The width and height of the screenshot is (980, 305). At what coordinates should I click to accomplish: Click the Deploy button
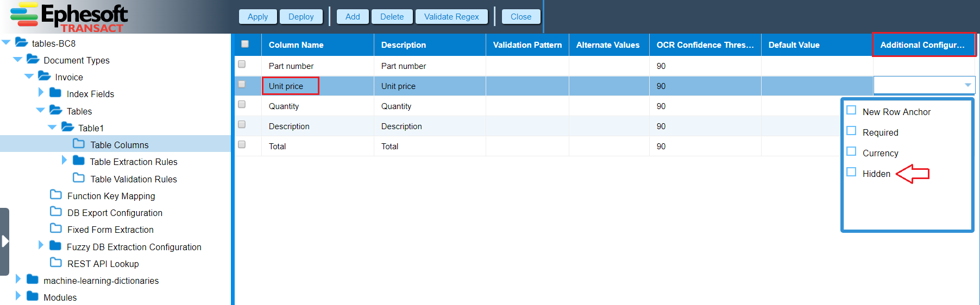click(x=301, y=17)
